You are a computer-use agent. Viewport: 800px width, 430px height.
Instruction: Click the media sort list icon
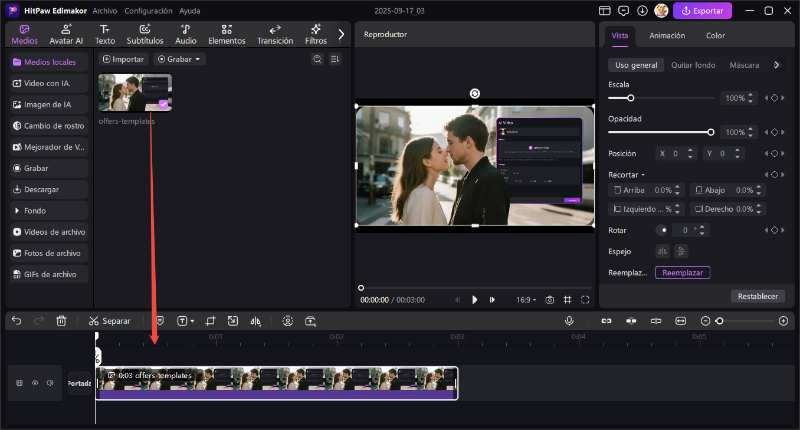(335, 59)
